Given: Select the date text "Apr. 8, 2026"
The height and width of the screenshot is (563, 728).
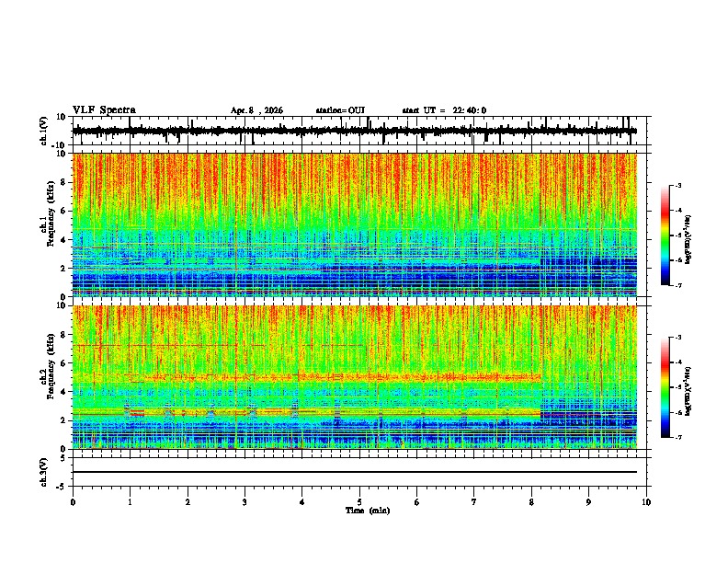Looking at the screenshot, I should (x=256, y=110).
